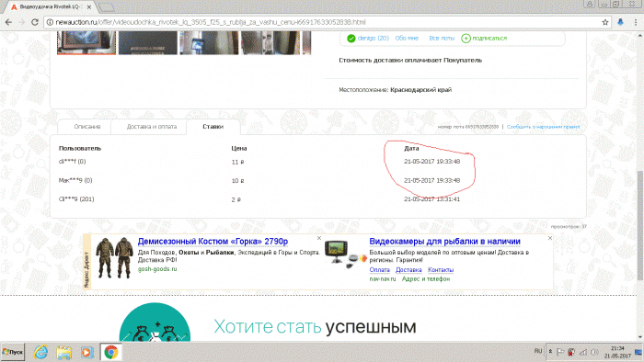Click the browser back arrow
This screenshot has height=362, width=644.
pyautogui.click(x=8, y=22)
